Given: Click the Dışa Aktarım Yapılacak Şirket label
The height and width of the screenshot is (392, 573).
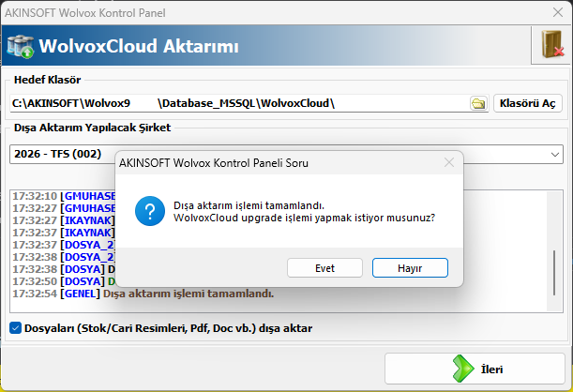Looking at the screenshot, I should click(x=92, y=128).
